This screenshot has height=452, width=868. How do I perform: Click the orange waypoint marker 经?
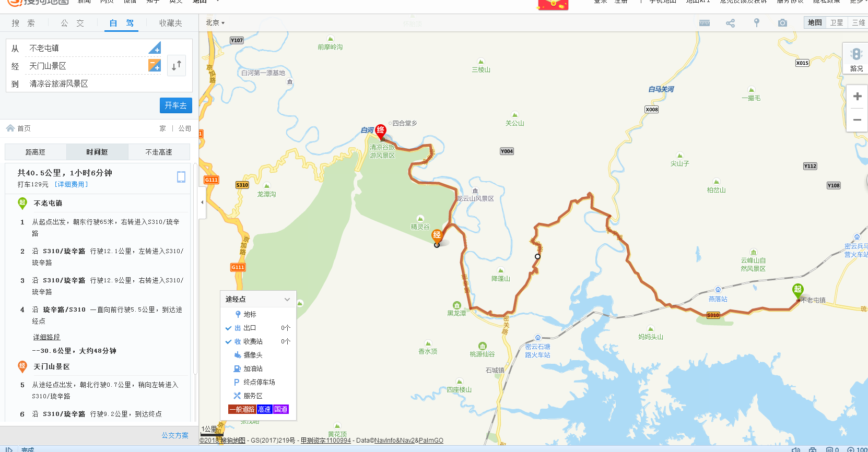click(437, 235)
